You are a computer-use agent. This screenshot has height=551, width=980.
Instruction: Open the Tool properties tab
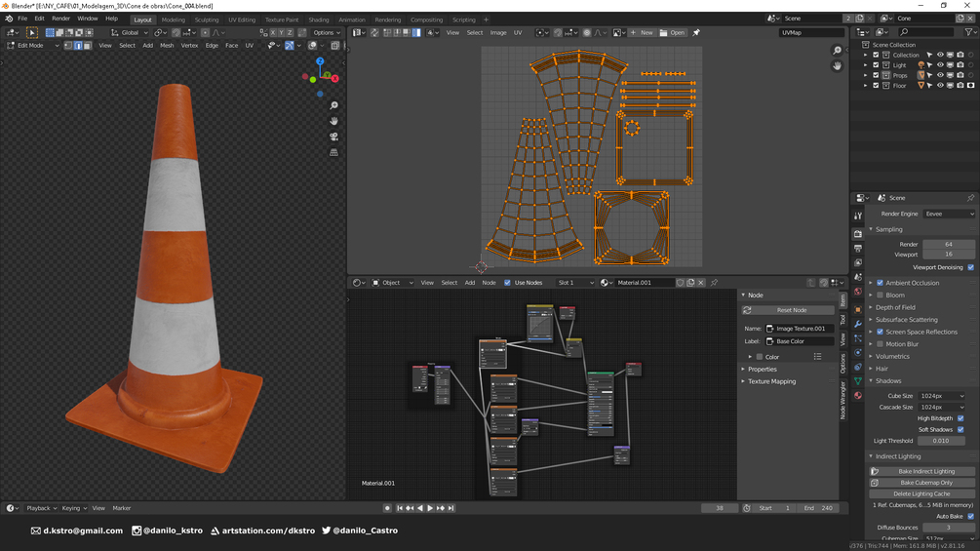858,216
